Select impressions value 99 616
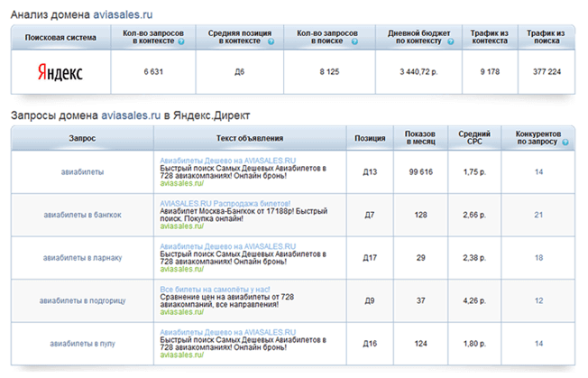Screen dimensions: 588x378 (421, 171)
